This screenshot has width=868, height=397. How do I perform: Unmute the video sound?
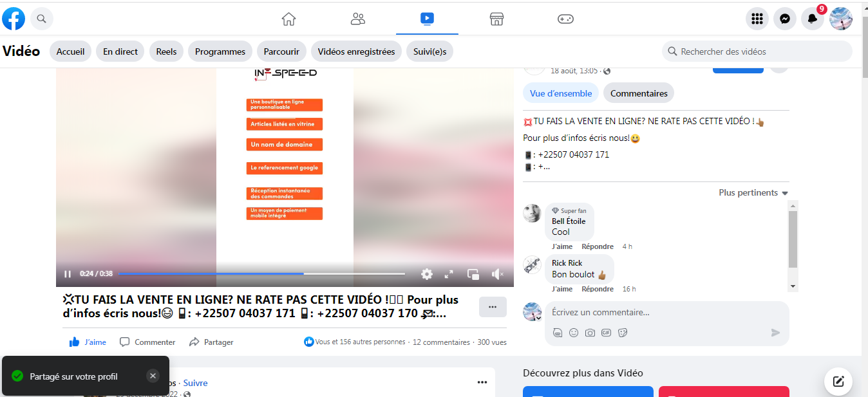(x=497, y=274)
